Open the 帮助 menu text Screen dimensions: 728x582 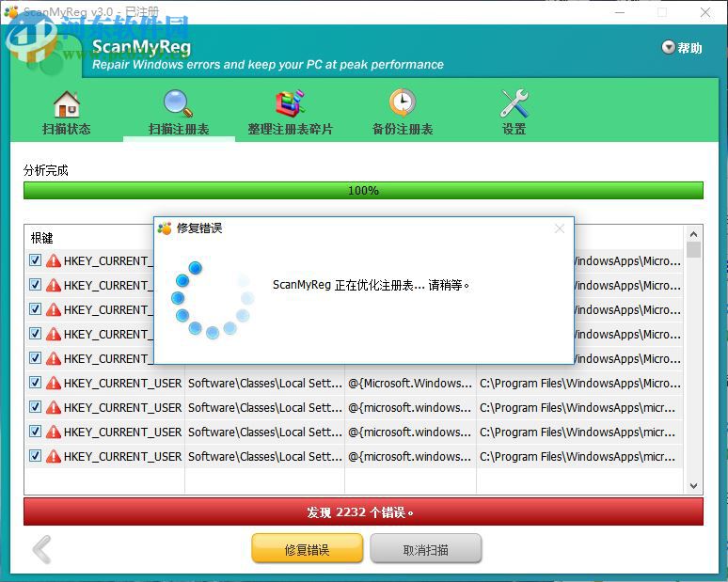(689, 48)
